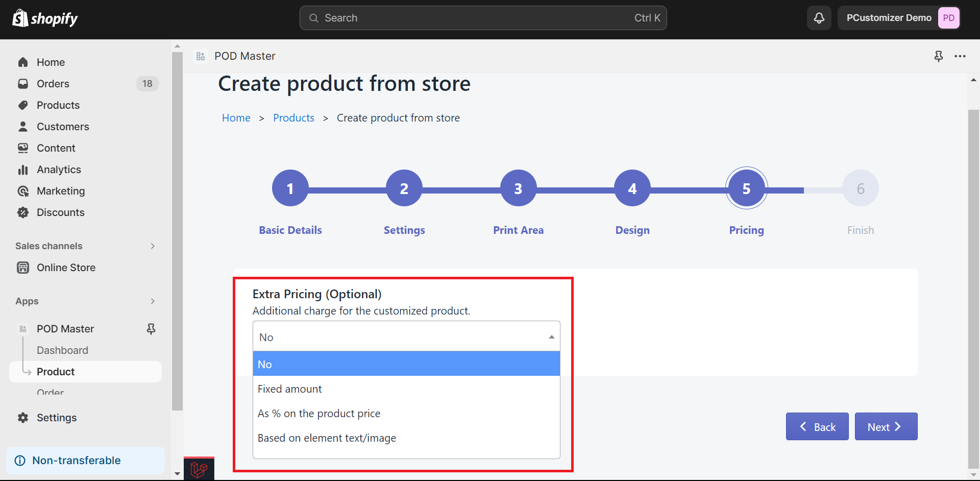Jump to step 6 Finish
This screenshot has height=481, width=980.
point(861,188)
